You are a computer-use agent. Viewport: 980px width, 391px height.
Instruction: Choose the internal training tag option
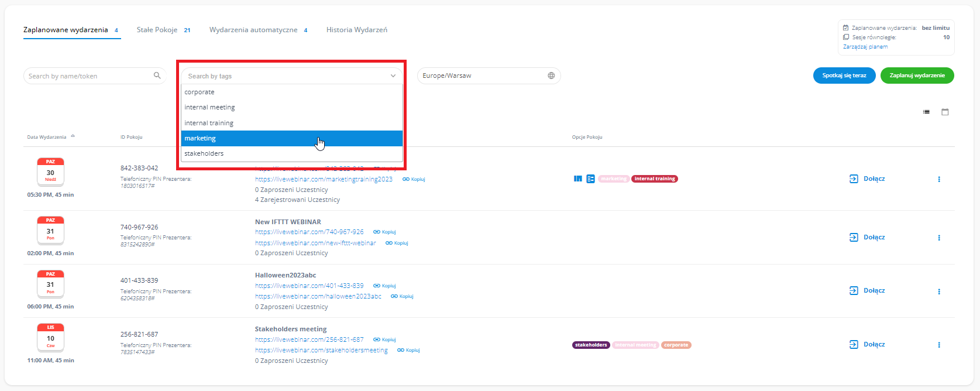tap(292, 123)
